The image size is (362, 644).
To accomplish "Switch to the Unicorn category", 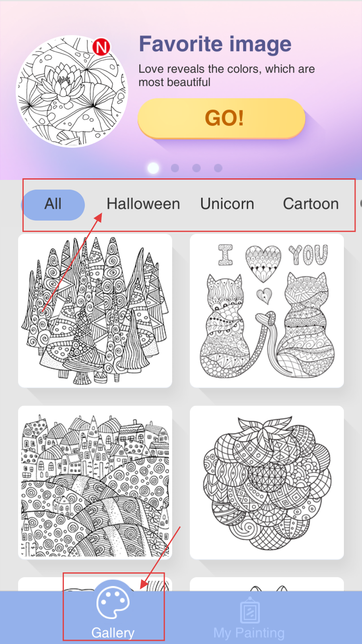I will (x=227, y=204).
